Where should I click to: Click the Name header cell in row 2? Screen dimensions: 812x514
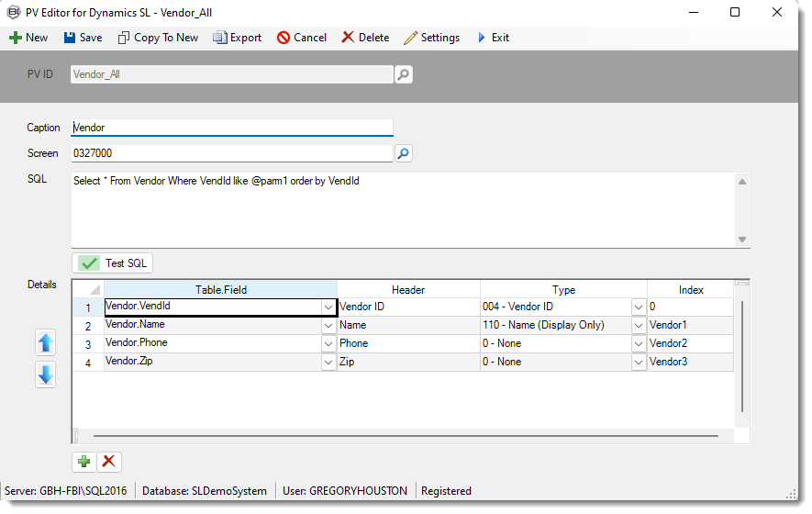pos(408,326)
